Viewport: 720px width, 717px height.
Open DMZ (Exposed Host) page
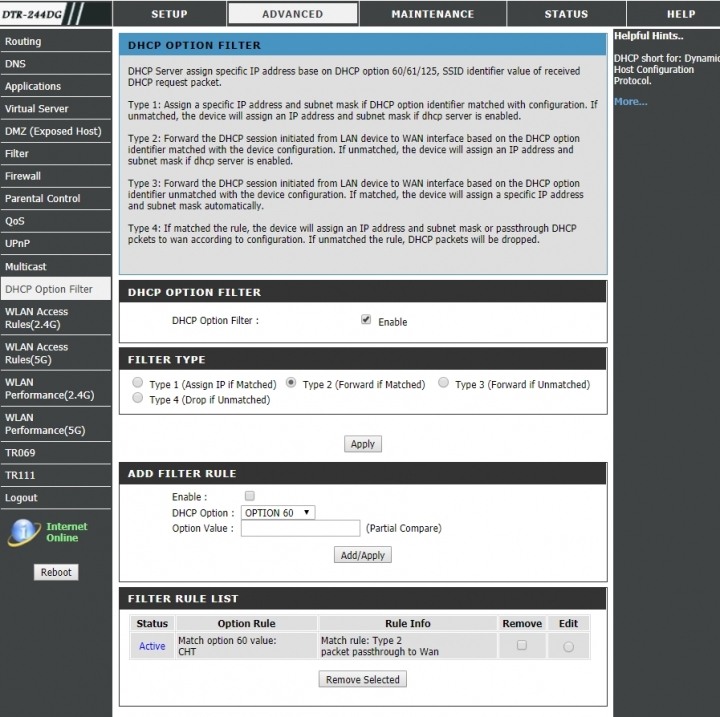point(56,131)
